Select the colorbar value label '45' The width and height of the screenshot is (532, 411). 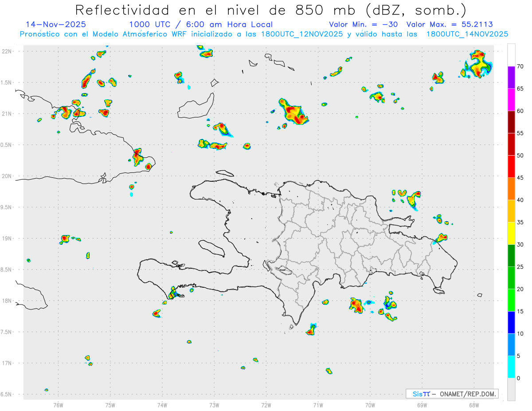point(520,178)
